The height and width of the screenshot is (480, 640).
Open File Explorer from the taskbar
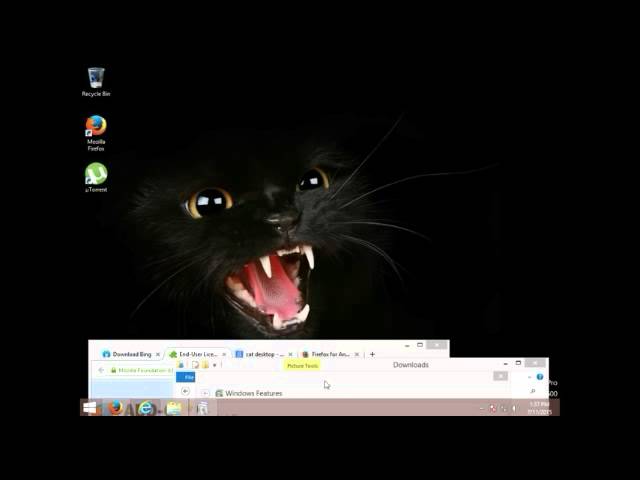pos(173,407)
